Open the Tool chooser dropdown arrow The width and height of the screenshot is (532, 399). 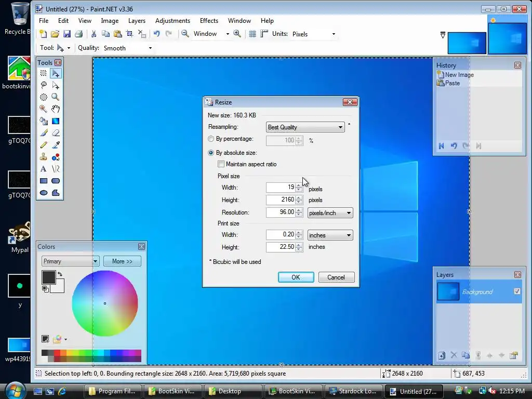[69, 48]
